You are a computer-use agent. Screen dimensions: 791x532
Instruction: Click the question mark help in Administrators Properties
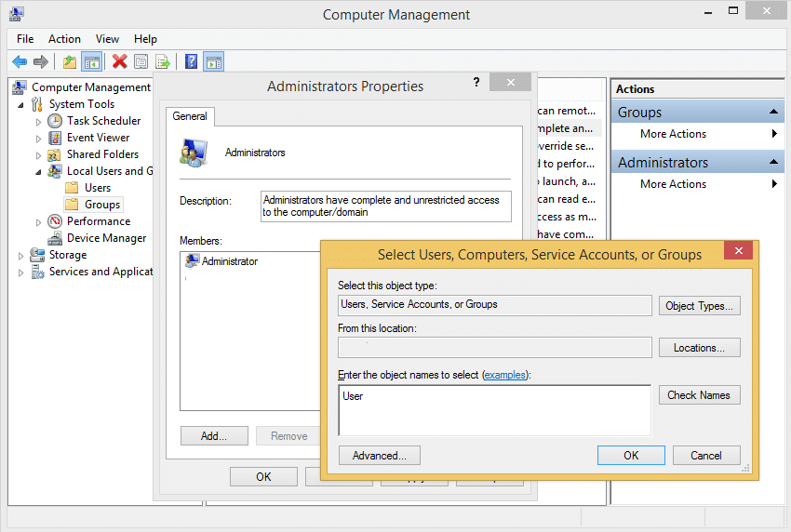pos(476,82)
